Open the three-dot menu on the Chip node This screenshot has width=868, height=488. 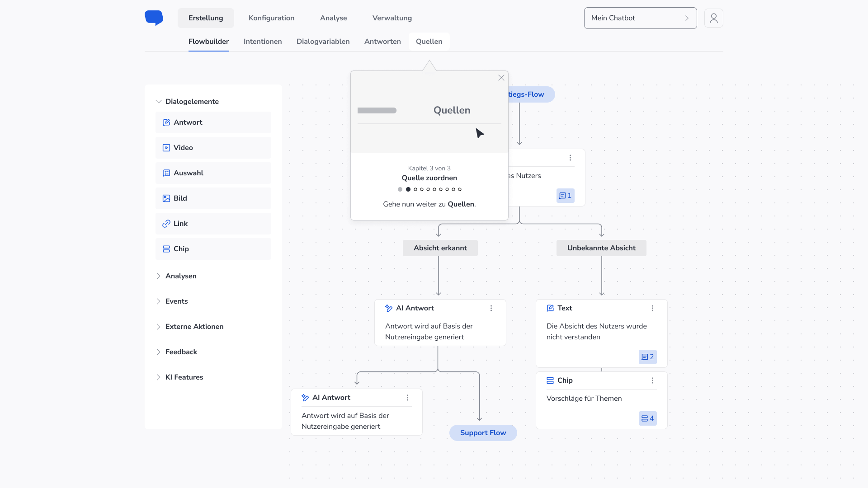[652, 380]
